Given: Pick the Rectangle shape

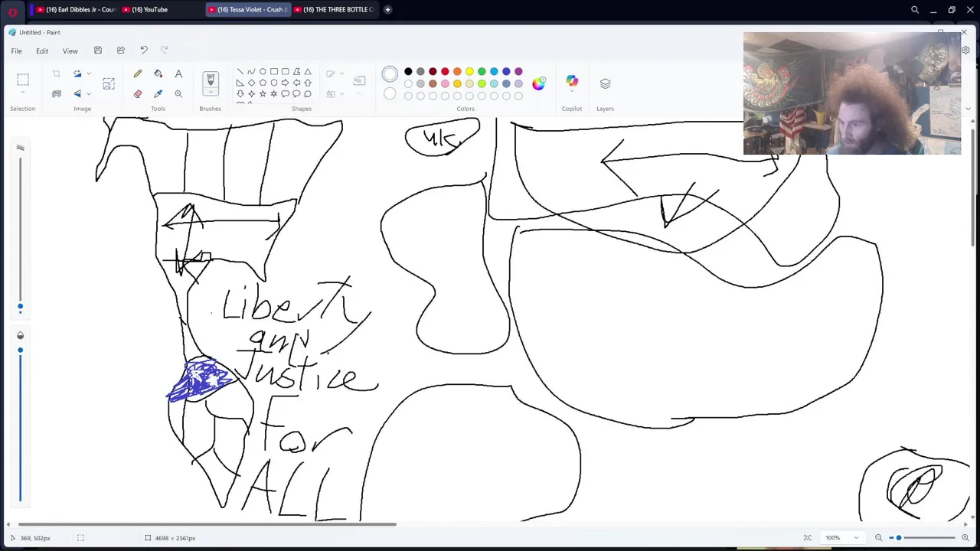Looking at the screenshot, I should point(273,72).
